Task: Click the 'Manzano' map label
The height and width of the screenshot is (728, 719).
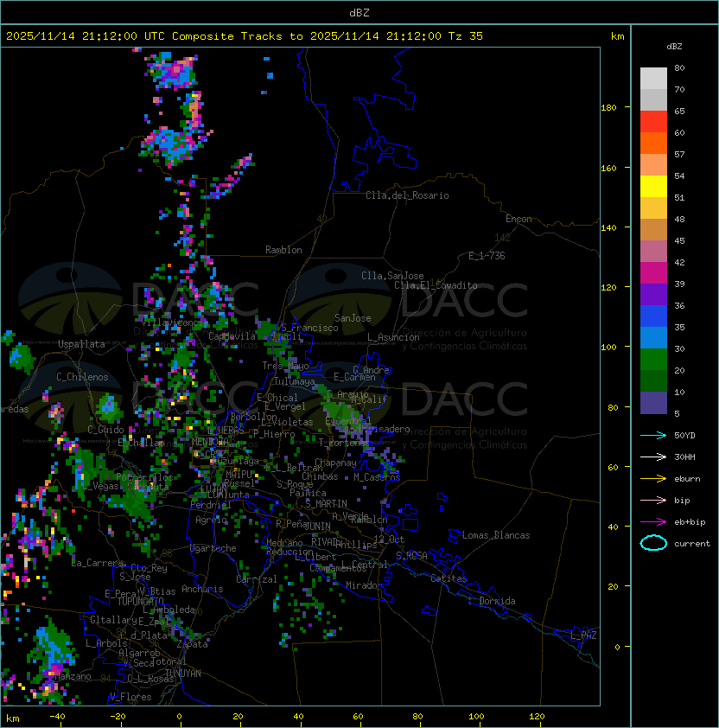Action: 73,676
